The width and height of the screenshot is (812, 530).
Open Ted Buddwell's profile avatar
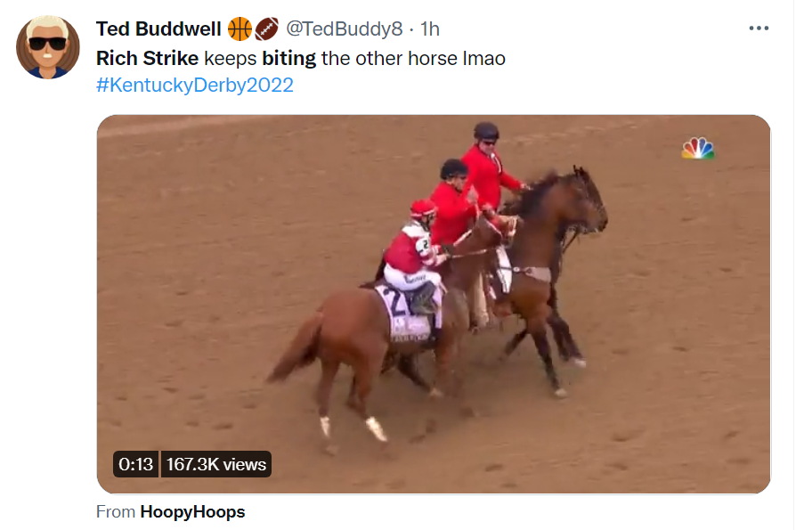coord(48,47)
